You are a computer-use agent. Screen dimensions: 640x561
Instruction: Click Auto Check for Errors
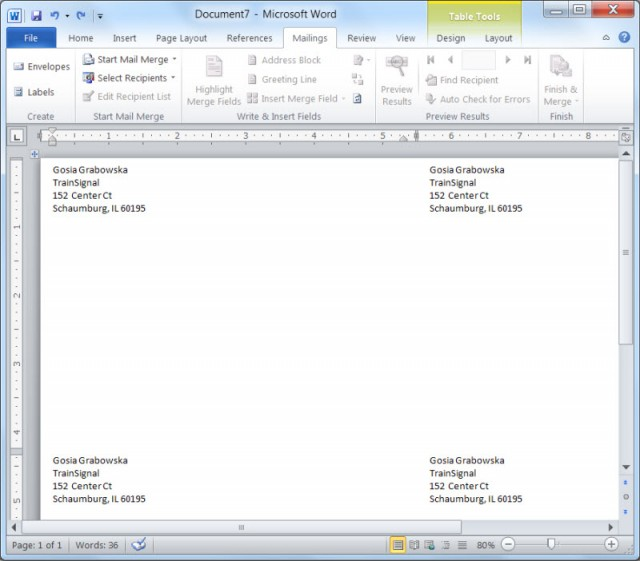click(x=478, y=99)
